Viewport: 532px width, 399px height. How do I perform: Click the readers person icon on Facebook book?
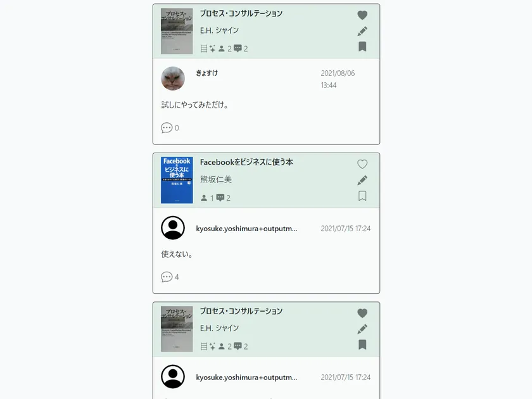pyautogui.click(x=204, y=198)
